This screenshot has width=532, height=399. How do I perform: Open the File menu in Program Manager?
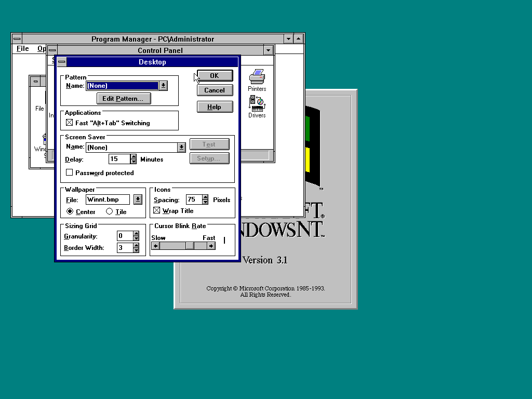coord(23,48)
